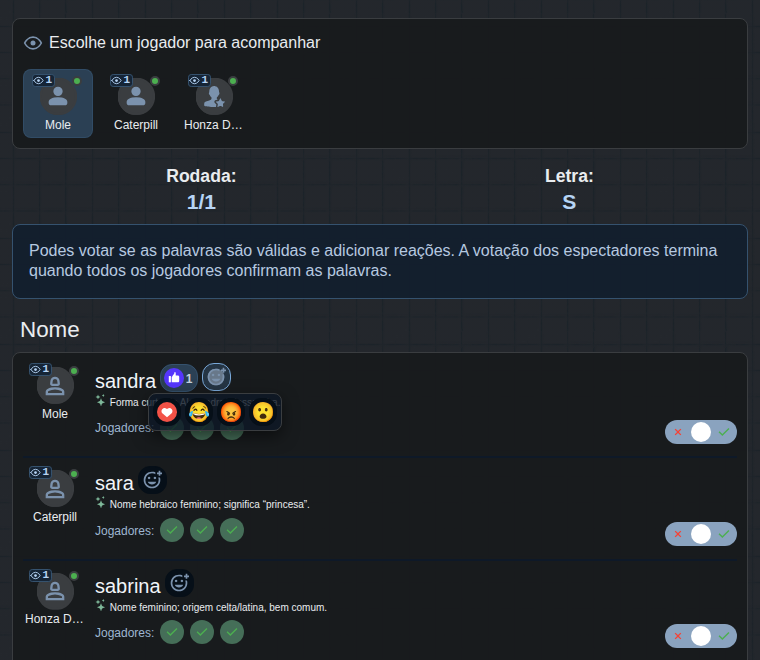Image resolution: width=760 pixels, height=660 pixels.
Task: Click Mole's avatar in sandra row
Action: (55, 386)
